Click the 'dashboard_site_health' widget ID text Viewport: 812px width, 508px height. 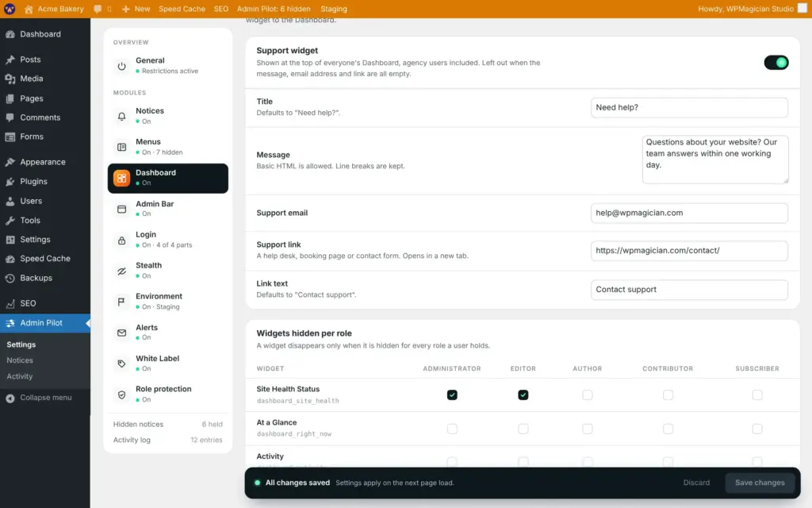coord(298,401)
